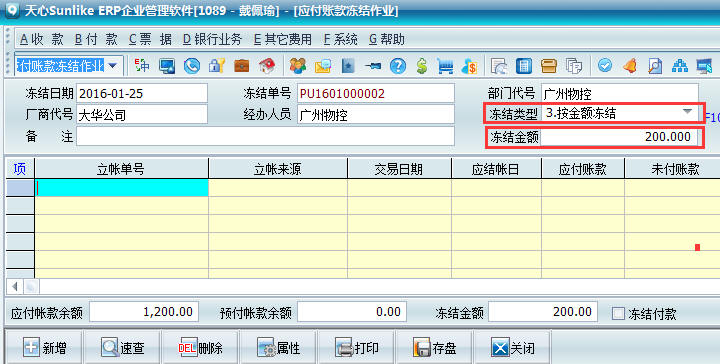The image size is (720, 364).
Task: Click the grid horizontal scrollbar left arrow
Action: [15, 286]
